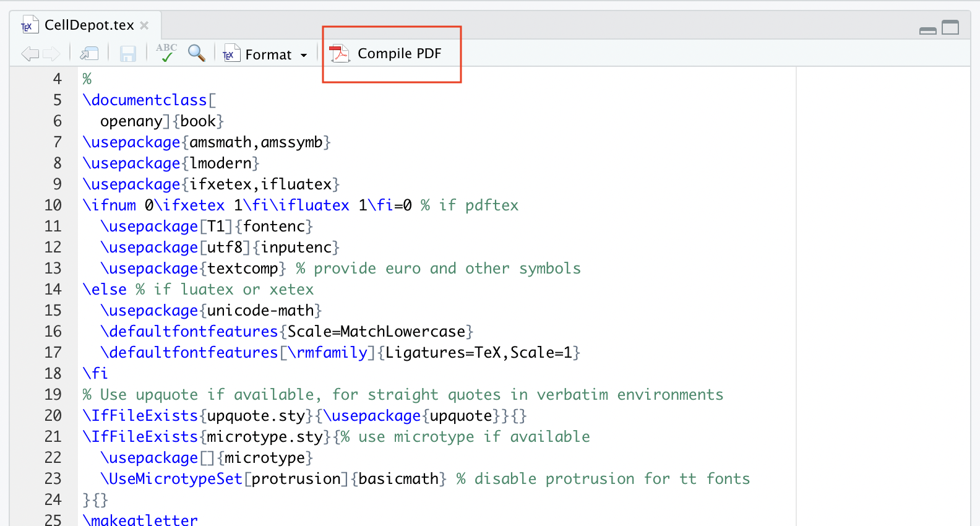Click the show in new window icon

pos(89,54)
